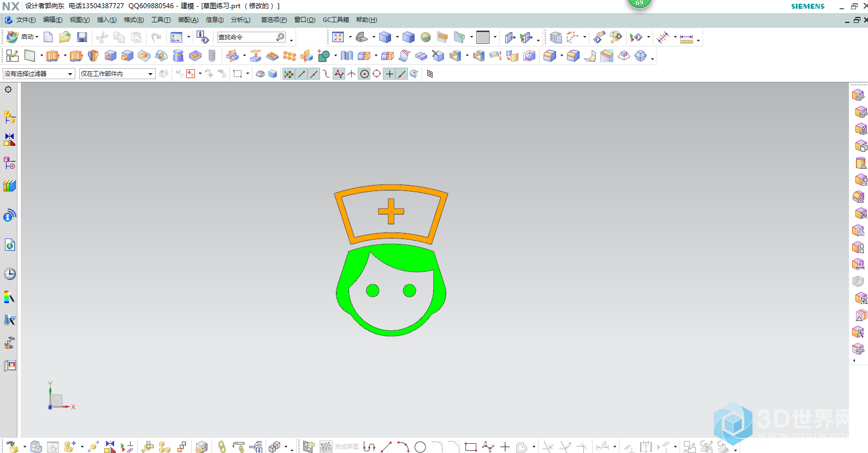Open a file with the folder icon
Screen dimensions: 868x453
coord(65,37)
